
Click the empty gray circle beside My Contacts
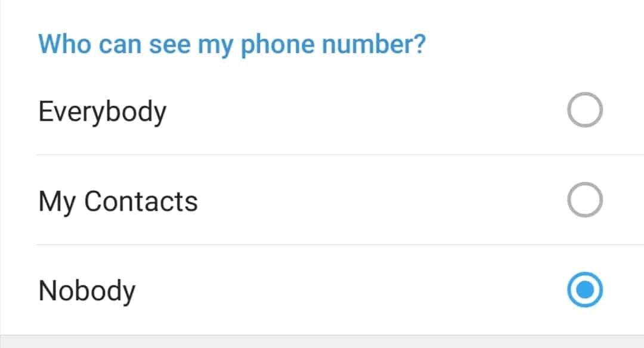[584, 200]
